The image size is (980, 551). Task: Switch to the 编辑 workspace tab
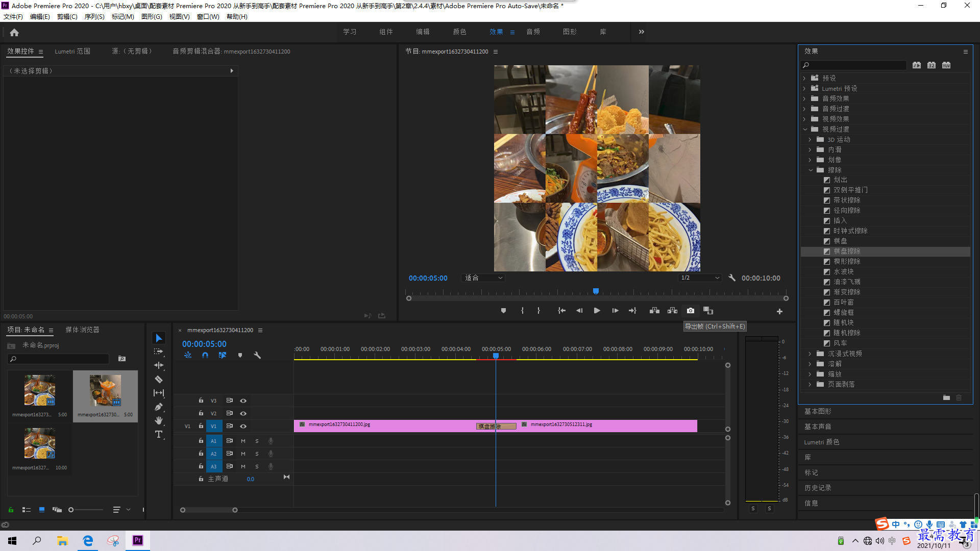pyautogui.click(x=423, y=32)
